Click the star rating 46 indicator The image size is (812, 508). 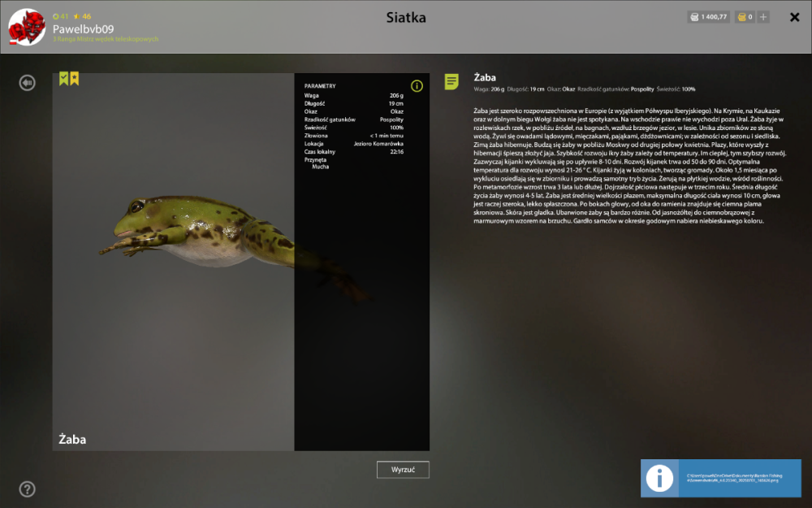click(82, 16)
